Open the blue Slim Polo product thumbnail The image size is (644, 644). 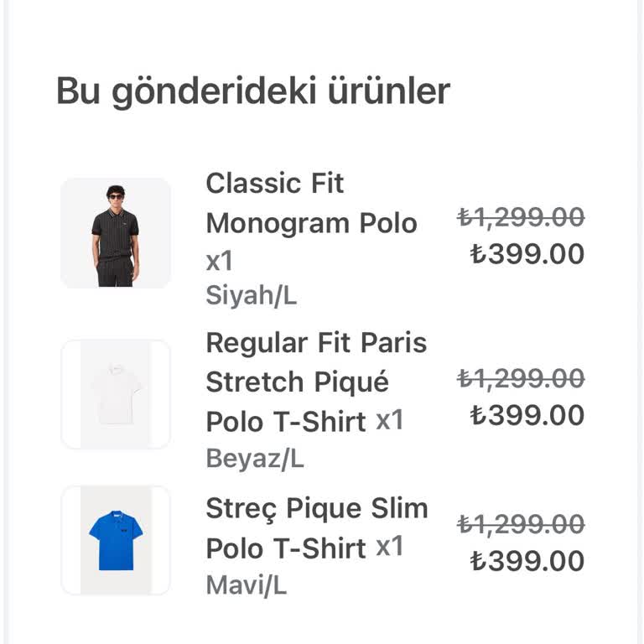tap(116, 540)
